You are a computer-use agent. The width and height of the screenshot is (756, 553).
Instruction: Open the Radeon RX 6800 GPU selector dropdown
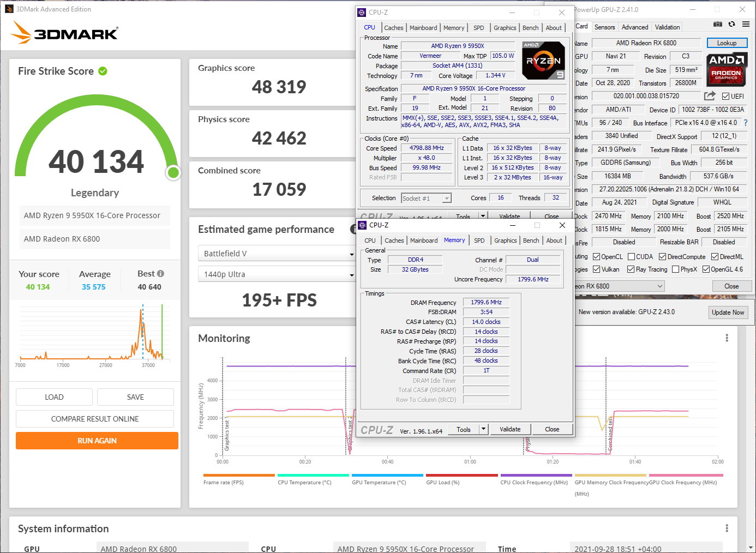(x=620, y=286)
